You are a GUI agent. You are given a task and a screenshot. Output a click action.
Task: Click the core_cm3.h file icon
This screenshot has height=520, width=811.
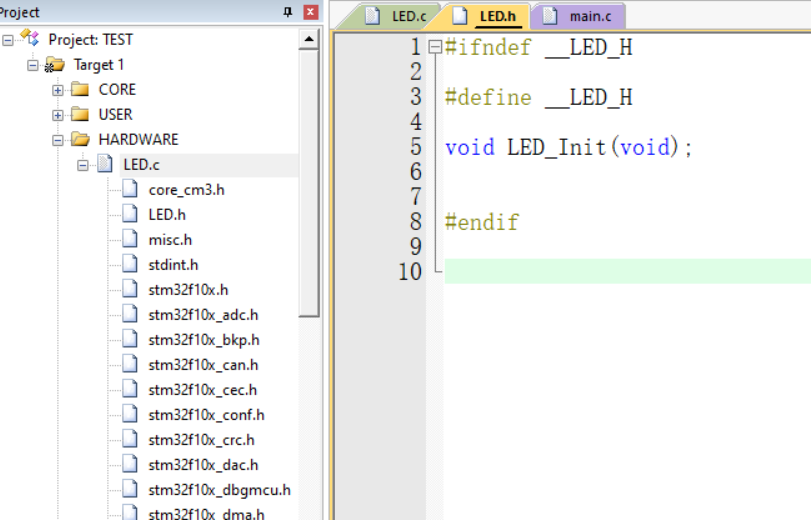(x=130, y=189)
